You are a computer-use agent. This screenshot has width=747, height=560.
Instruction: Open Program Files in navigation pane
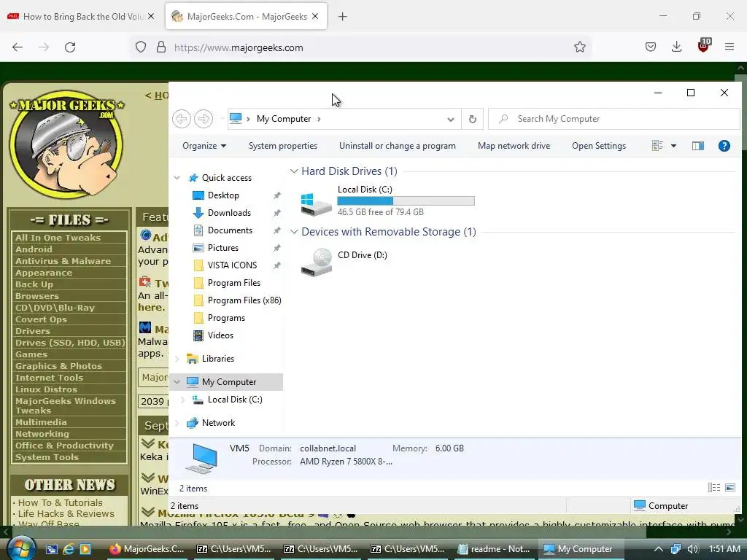tap(234, 283)
